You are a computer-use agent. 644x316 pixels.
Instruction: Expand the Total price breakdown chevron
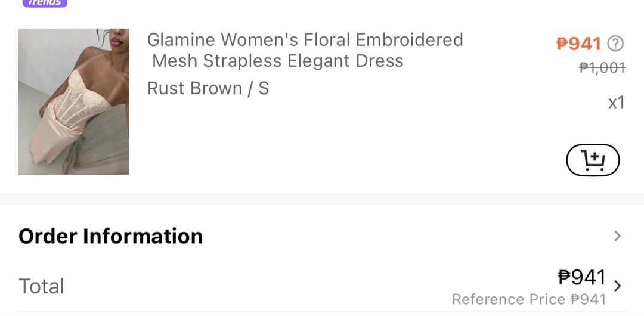point(617,286)
